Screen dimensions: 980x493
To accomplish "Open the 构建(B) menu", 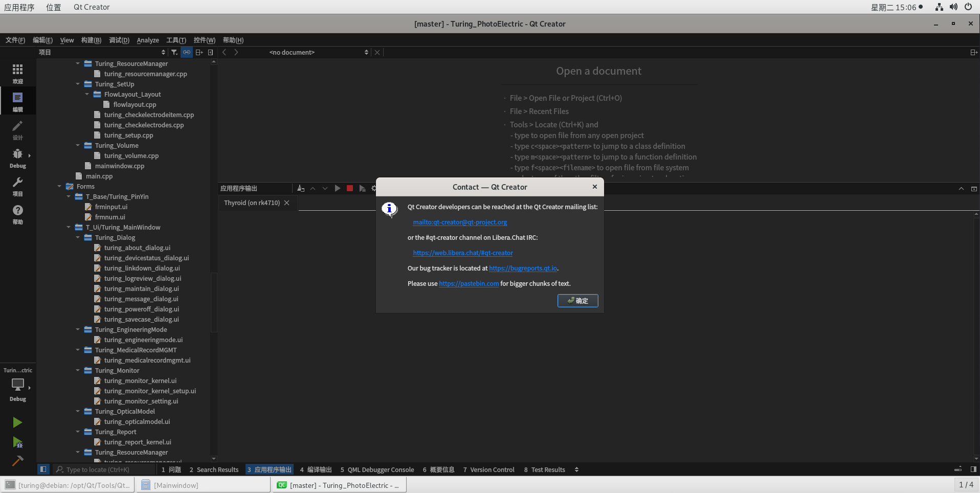I will pos(92,40).
